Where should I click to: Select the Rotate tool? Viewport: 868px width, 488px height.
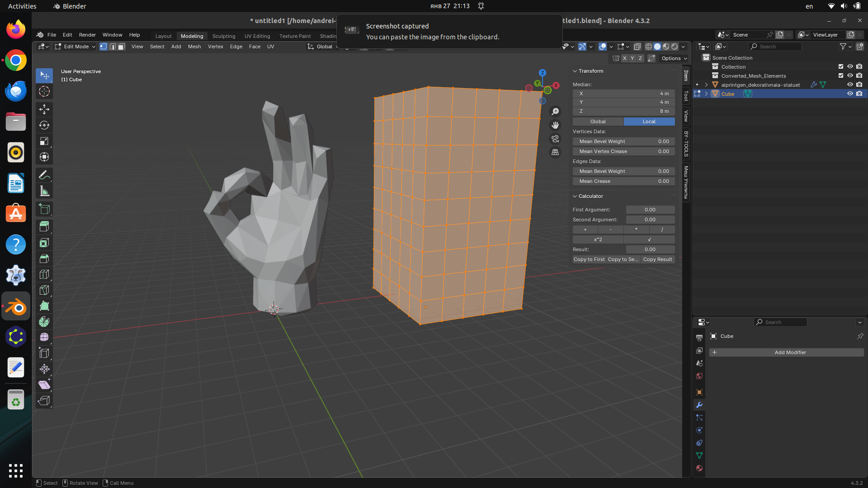[44, 125]
